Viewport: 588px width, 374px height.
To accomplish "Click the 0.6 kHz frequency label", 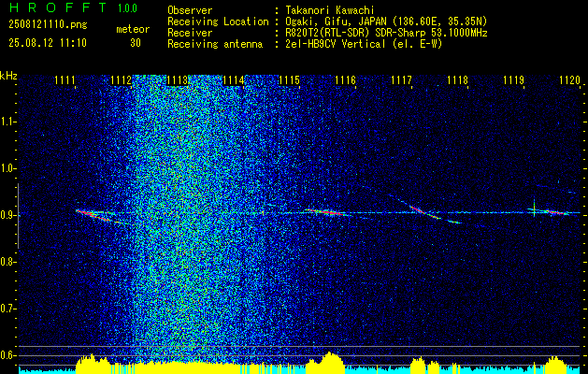I will tap(7, 355).
